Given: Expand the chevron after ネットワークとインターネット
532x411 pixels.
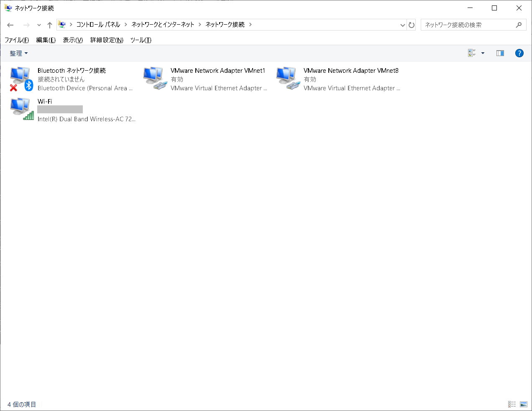Looking at the screenshot, I should pos(199,25).
